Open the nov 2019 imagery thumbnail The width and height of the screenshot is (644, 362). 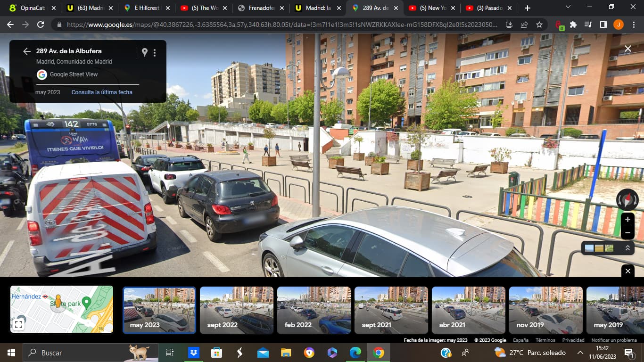coord(545,310)
